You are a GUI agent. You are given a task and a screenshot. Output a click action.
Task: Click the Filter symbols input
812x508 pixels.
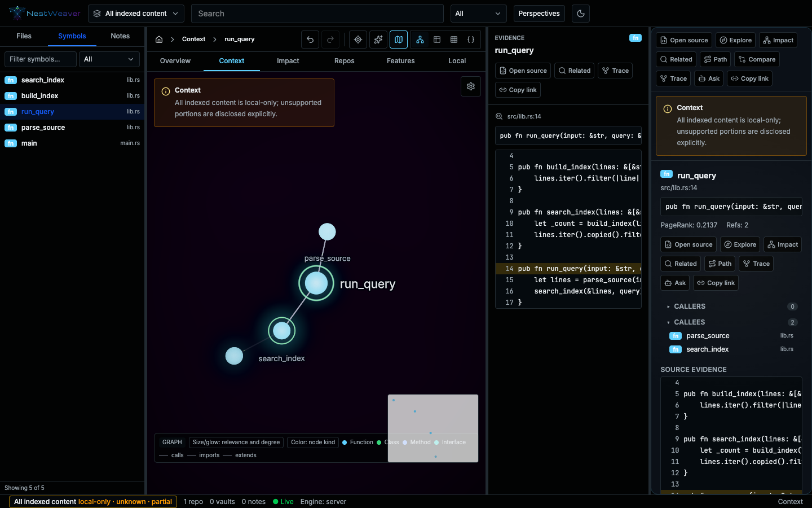[41, 59]
